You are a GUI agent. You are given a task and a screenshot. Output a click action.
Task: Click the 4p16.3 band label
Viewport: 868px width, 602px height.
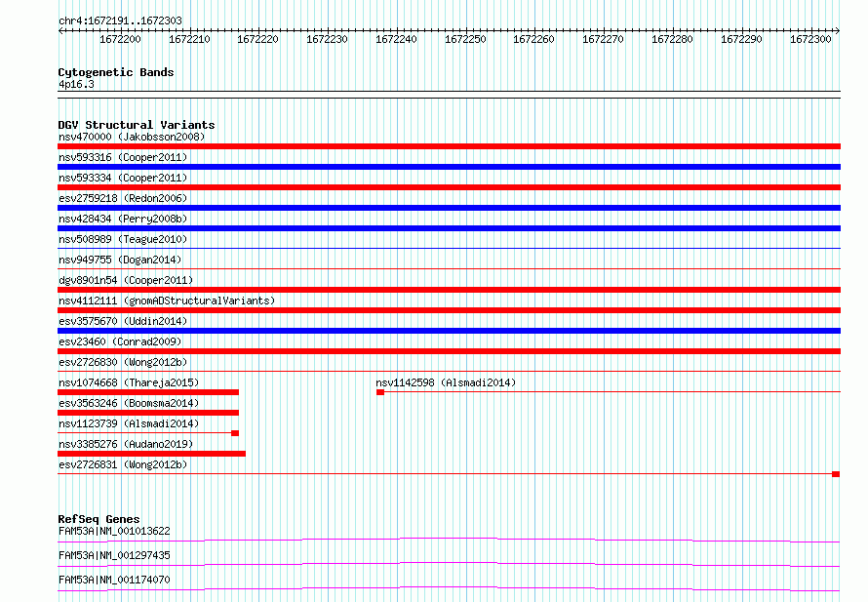point(76,84)
